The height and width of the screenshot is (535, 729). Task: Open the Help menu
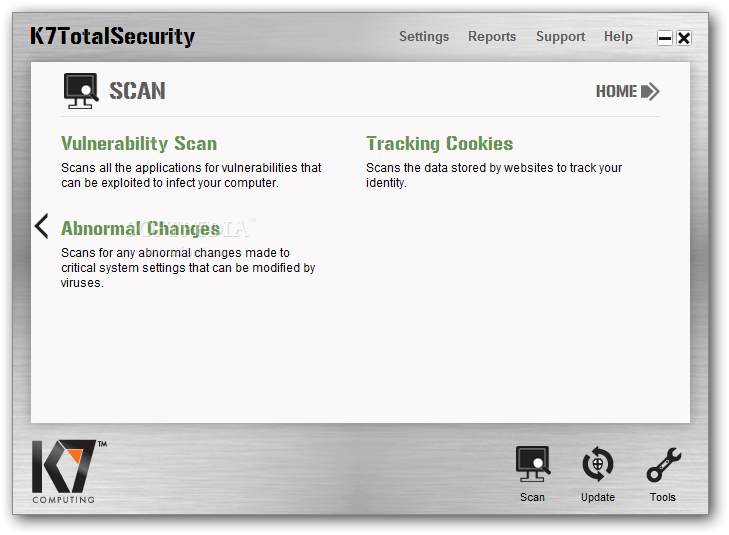pyautogui.click(x=618, y=36)
